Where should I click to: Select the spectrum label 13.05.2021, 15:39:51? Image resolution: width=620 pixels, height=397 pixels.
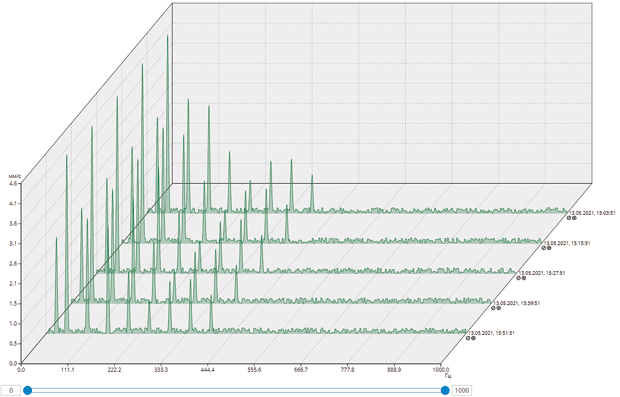tap(516, 303)
